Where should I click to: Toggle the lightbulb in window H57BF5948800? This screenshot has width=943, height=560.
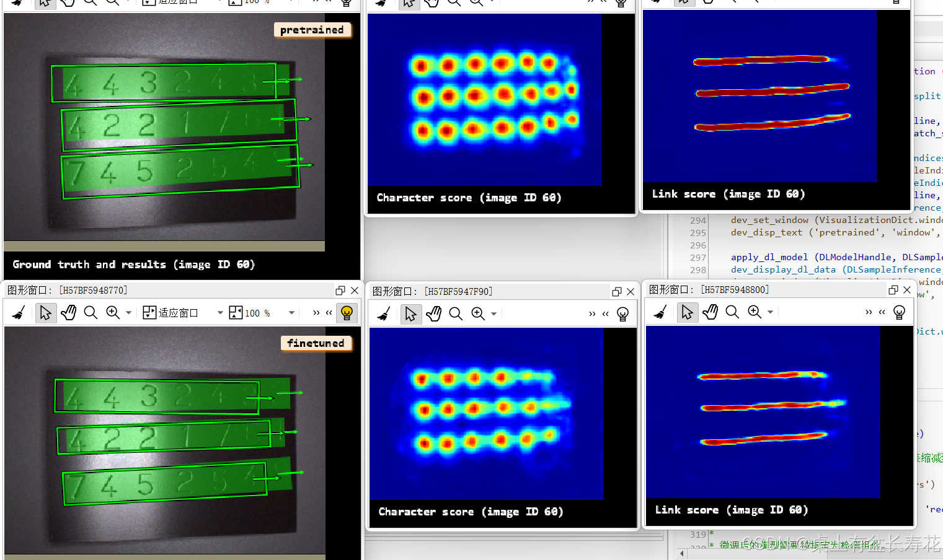pyautogui.click(x=899, y=312)
